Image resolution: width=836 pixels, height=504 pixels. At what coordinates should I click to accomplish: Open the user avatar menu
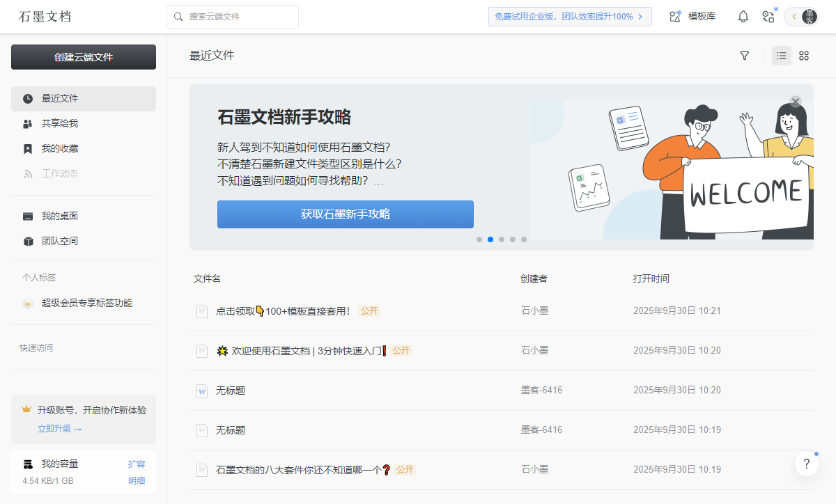[x=809, y=17]
